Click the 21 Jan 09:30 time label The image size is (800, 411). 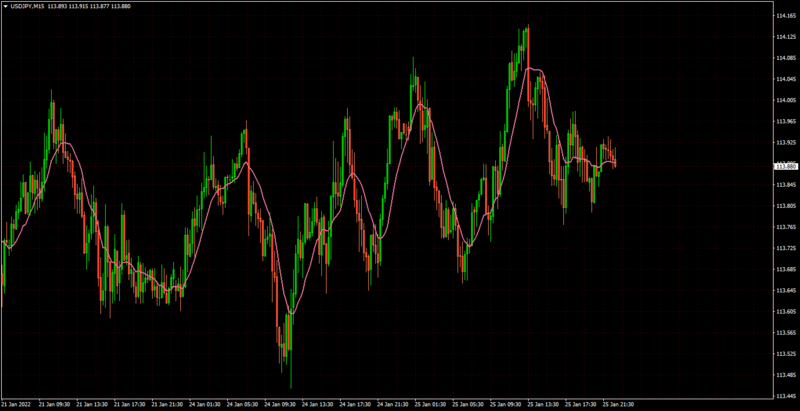54,403
